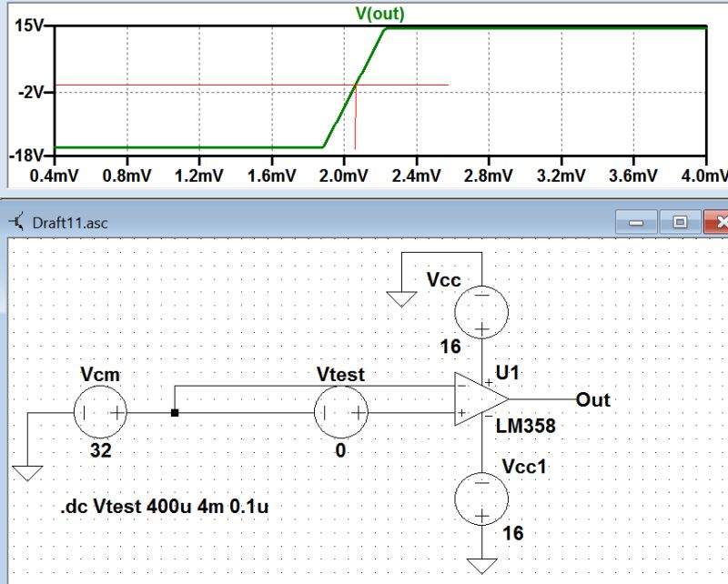Viewport: 728px width, 584px height.
Task: Click the Out net label on the schematic
Action: point(591,399)
